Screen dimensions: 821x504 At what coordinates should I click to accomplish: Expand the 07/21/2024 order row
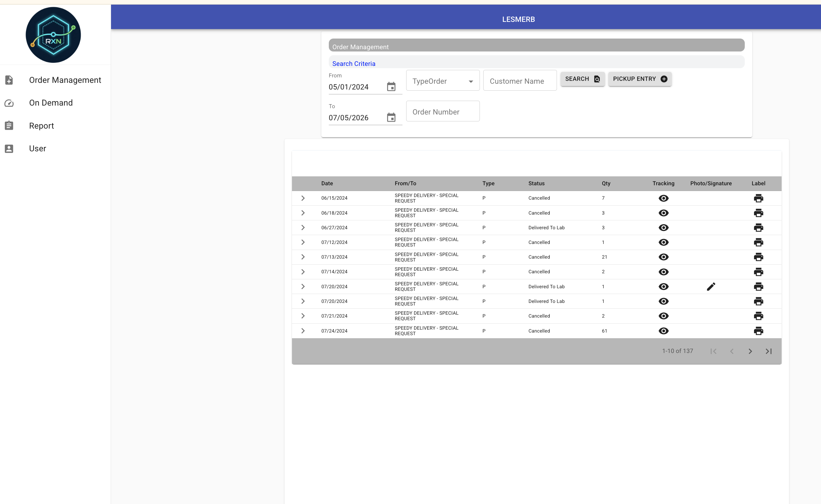pyautogui.click(x=303, y=316)
